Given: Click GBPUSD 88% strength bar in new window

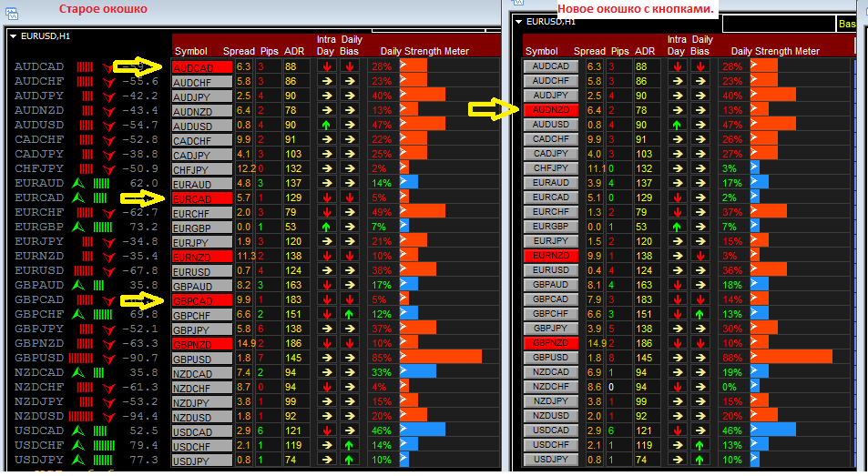Looking at the screenshot, I should (x=791, y=357).
